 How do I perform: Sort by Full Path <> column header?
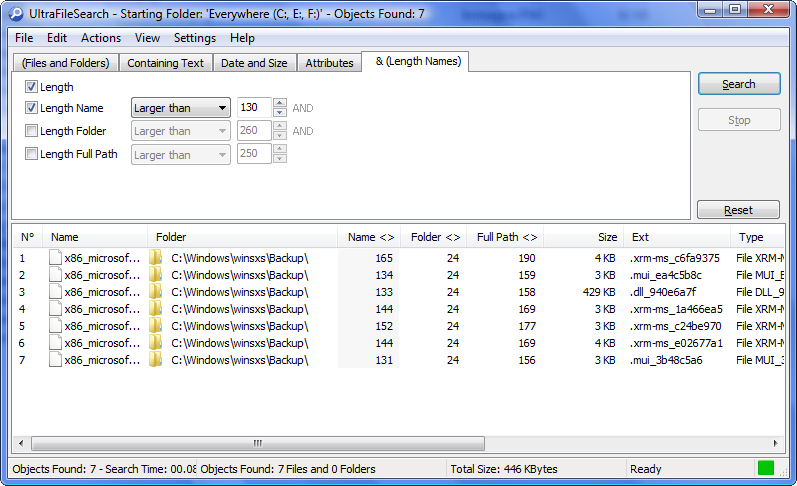point(505,237)
